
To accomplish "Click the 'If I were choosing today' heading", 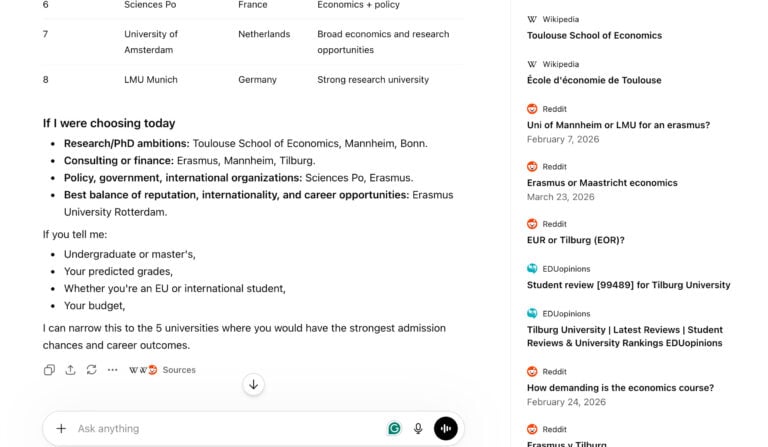I will (x=109, y=123).
